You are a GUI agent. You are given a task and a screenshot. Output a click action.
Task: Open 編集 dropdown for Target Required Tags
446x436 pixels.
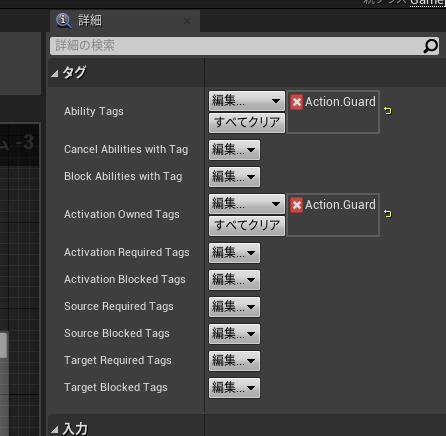pyautogui.click(x=234, y=361)
